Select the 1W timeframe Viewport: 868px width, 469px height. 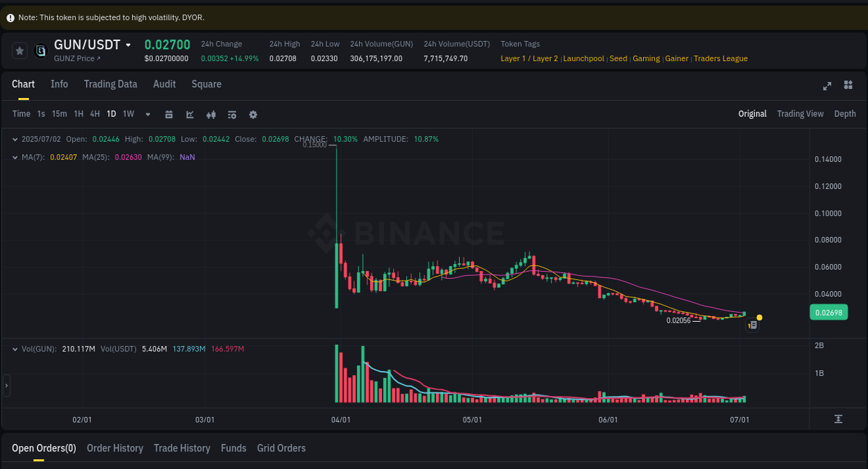128,114
